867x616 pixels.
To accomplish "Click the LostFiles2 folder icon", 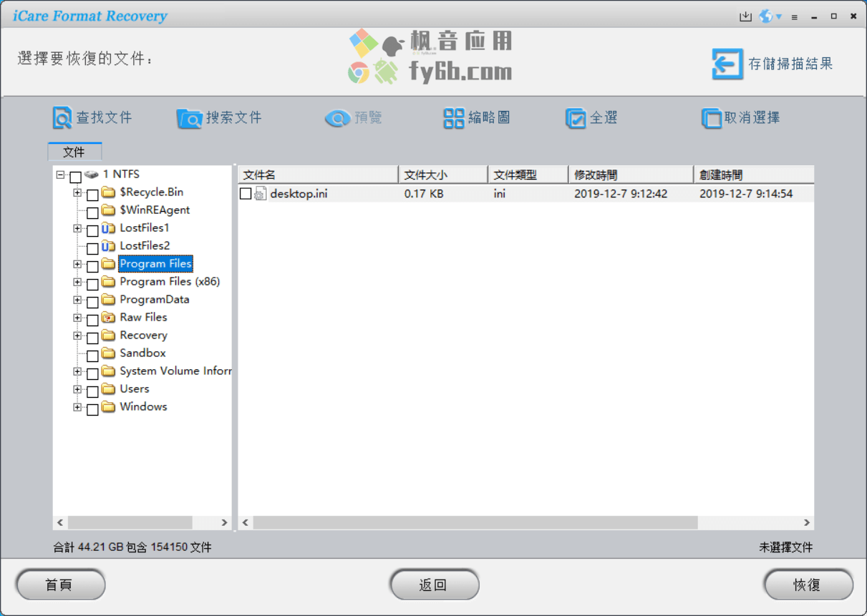I will click(x=108, y=246).
